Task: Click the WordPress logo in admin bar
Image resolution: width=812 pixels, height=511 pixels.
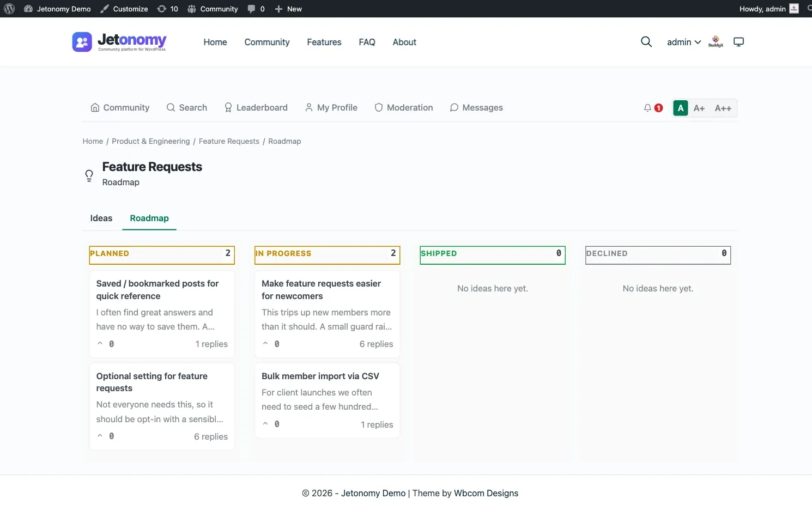Action: (x=9, y=9)
